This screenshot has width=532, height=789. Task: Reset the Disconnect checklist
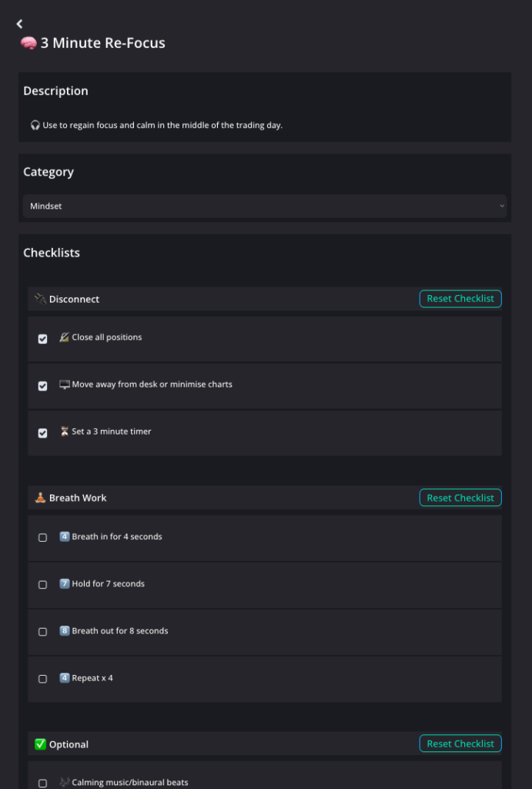tap(460, 298)
